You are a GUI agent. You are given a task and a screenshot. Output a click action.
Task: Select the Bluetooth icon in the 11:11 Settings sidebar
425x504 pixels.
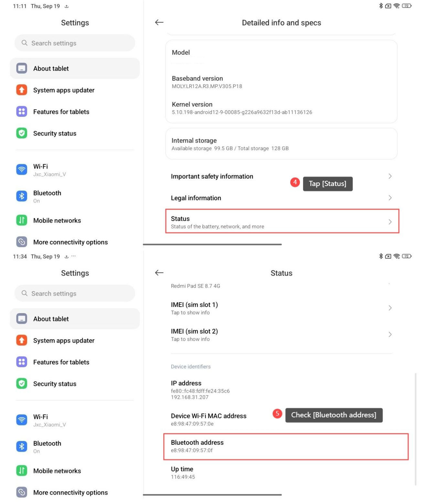click(22, 196)
